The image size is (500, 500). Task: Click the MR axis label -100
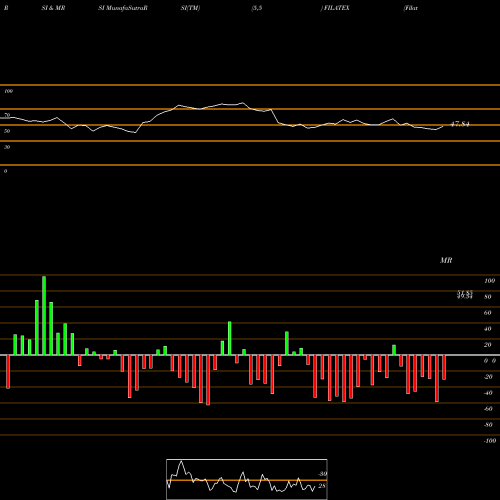[490, 441]
